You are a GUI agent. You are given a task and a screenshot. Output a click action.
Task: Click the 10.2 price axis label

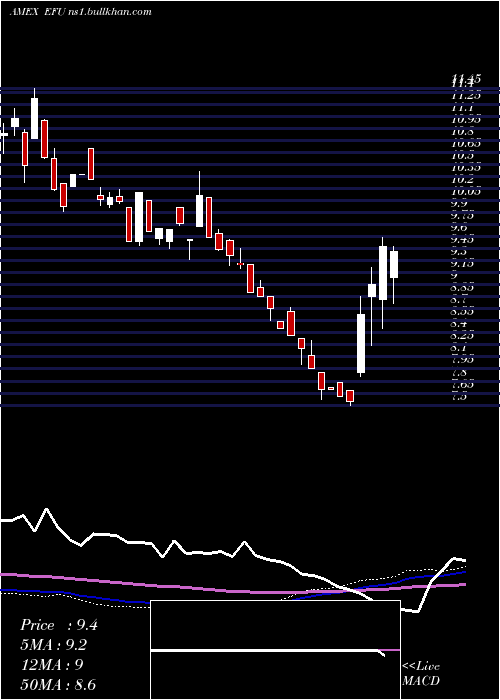(x=462, y=179)
